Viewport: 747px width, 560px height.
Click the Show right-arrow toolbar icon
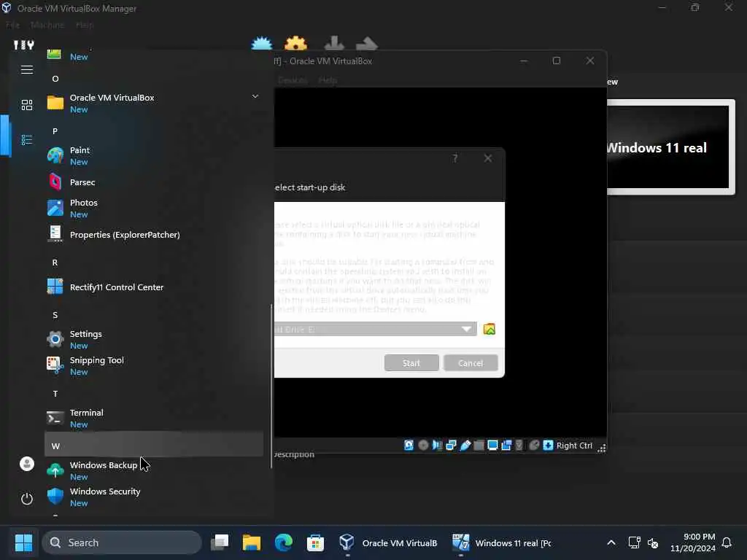tap(366, 44)
